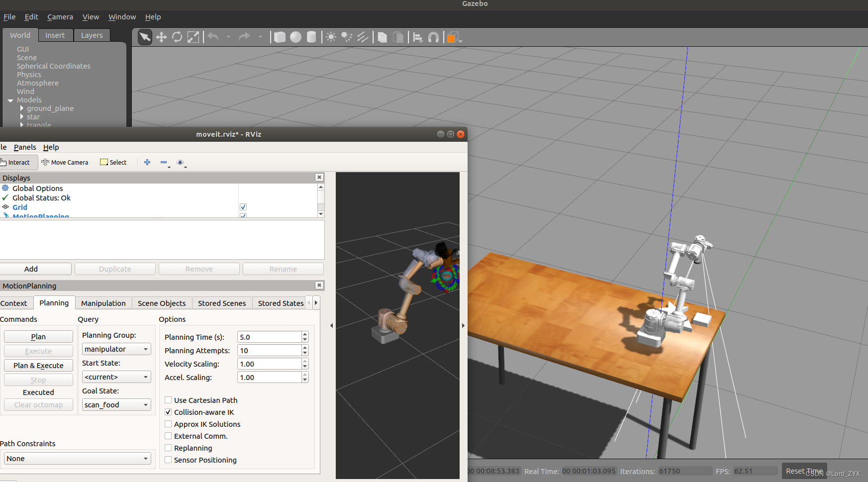Collapse left RViz panel using arrow handle
The image size is (868, 482).
(x=331, y=326)
